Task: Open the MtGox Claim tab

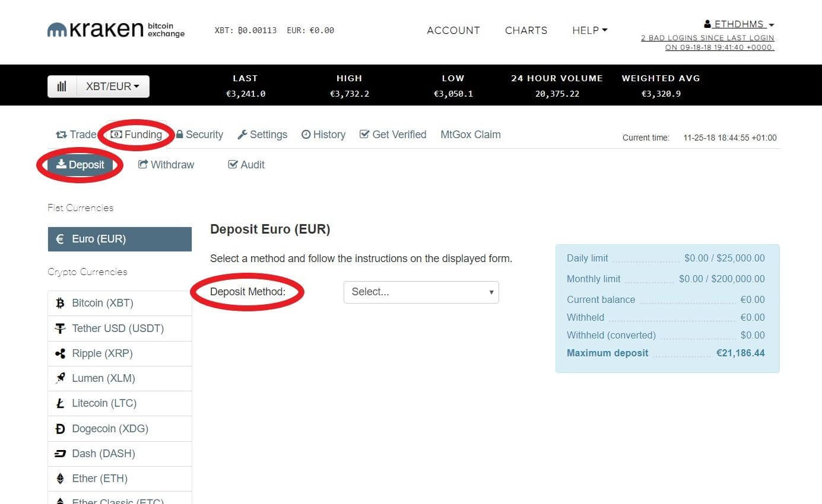Action: click(471, 135)
